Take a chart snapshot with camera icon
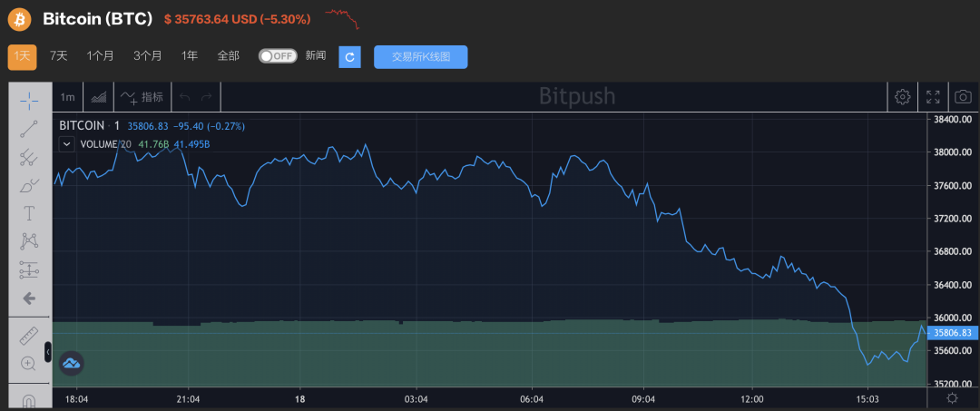Screen dimensions: 980x411 tap(963, 97)
